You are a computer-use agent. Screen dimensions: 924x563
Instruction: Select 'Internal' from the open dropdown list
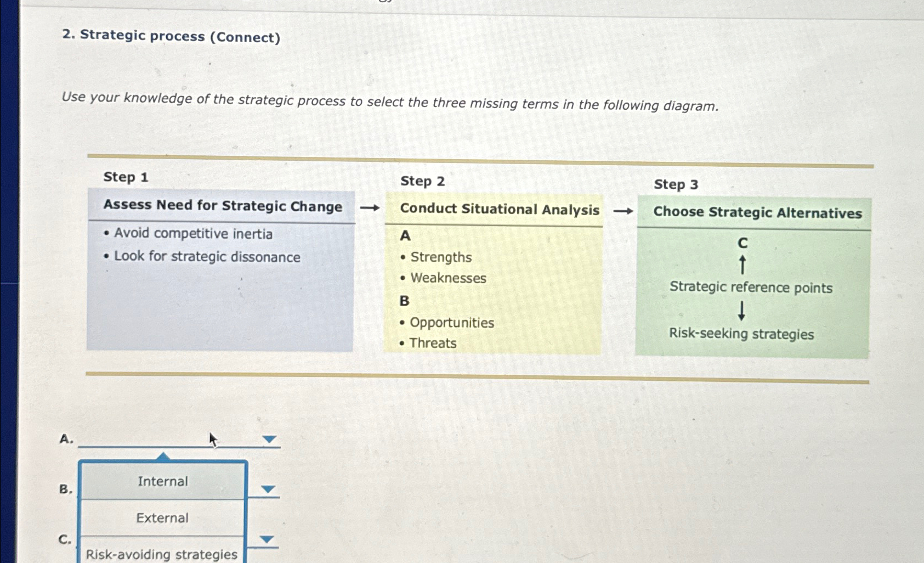(162, 481)
